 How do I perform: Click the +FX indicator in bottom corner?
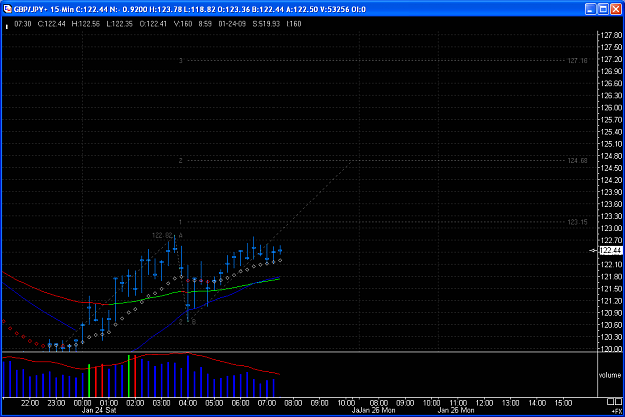pyautogui.click(x=617, y=411)
